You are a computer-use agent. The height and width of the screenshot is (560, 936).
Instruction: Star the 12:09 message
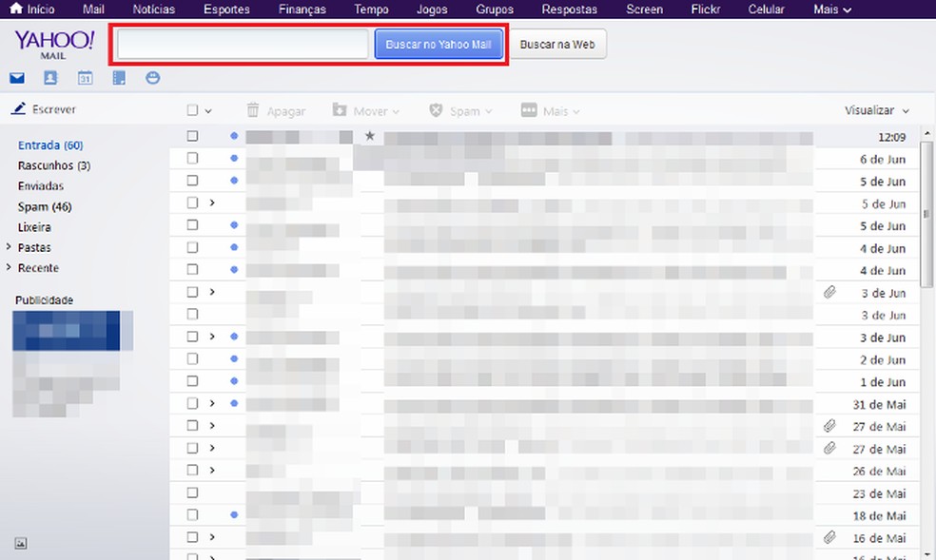[x=370, y=136]
